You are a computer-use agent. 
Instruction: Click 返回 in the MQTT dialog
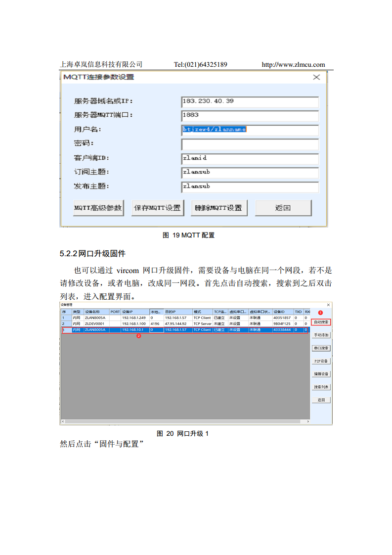coord(283,208)
